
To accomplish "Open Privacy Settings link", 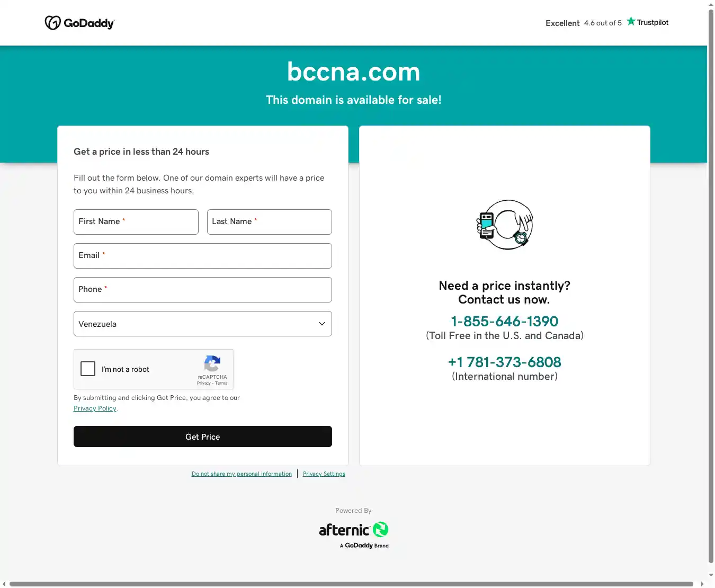I will [x=324, y=474].
